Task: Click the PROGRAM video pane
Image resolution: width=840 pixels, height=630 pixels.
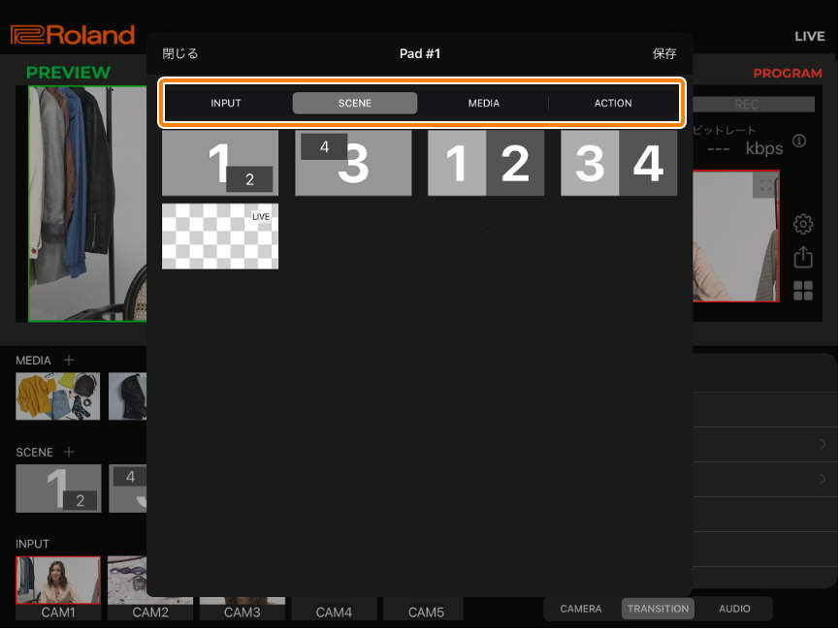Action: click(x=736, y=236)
